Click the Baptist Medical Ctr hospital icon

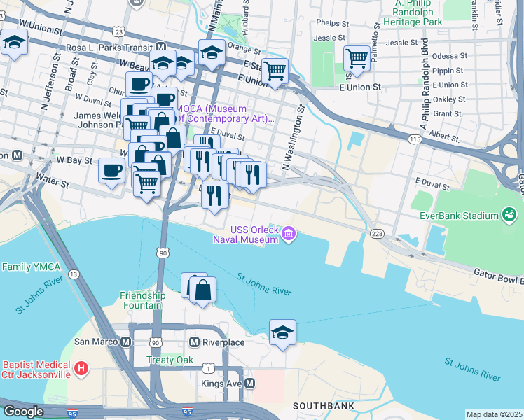coord(81,369)
